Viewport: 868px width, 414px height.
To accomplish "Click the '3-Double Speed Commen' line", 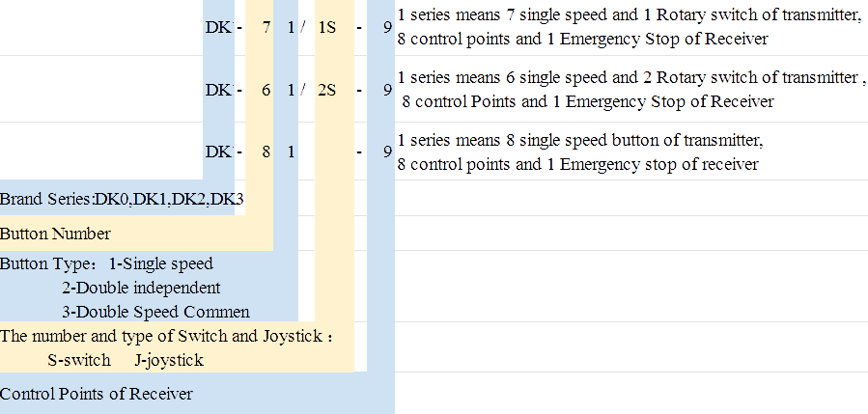I will (155, 312).
